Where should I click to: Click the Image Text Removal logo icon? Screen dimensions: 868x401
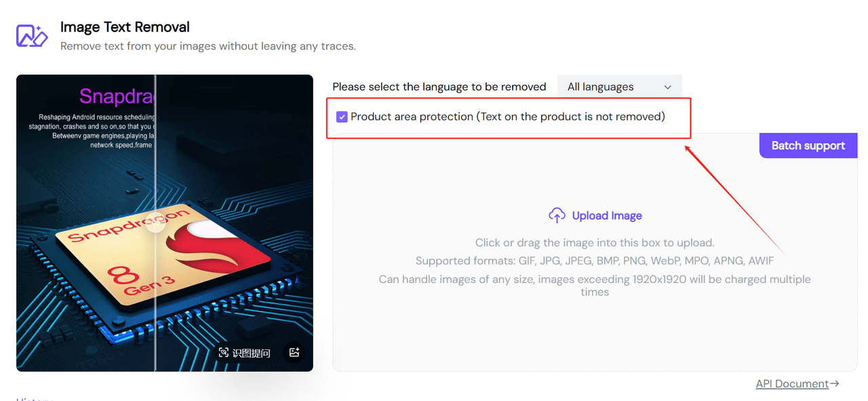[32, 35]
